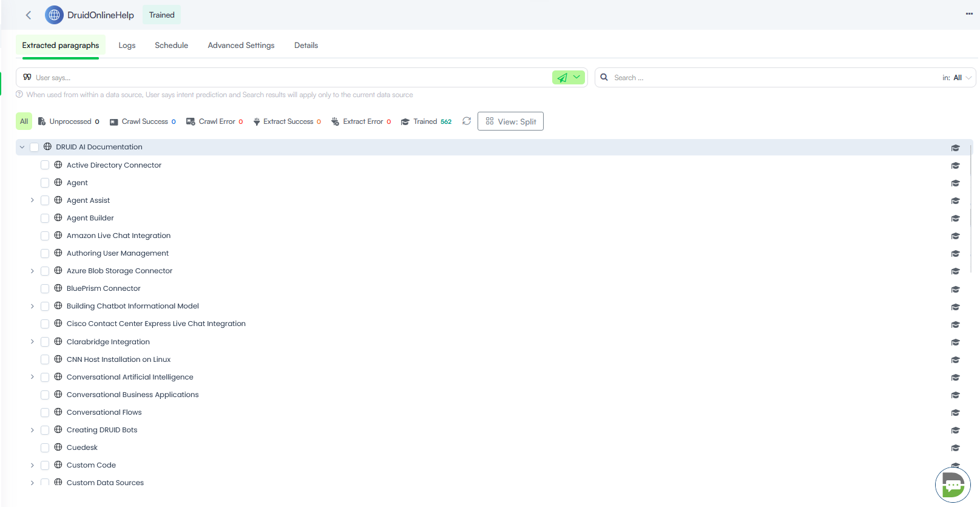Tick the Active Directory Connector checkbox
980x507 pixels.
[45, 165]
